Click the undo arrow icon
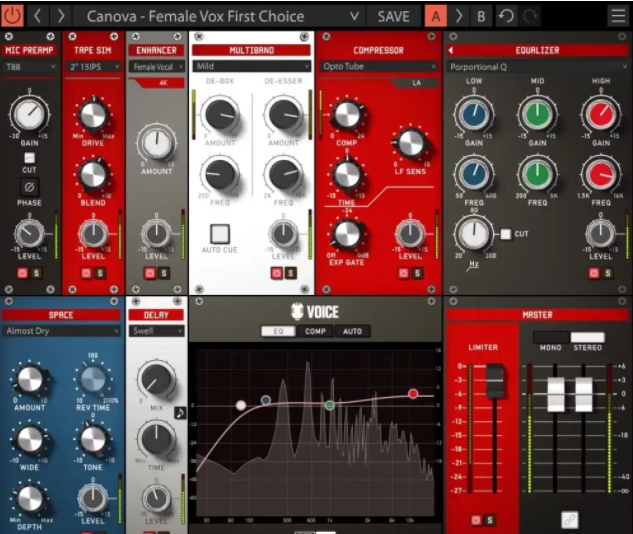The width and height of the screenshot is (633, 534). [507, 16]
